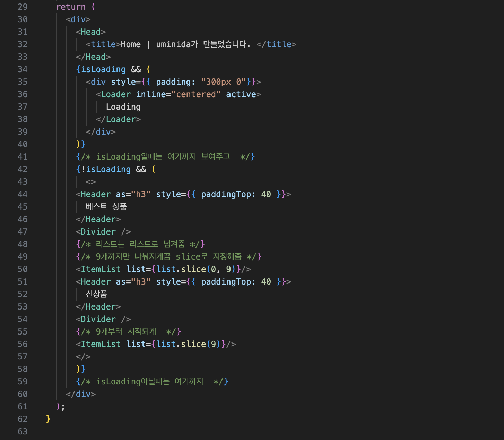Screen dimensions: 504x440
Task: Click the Header tag on line 44
Action: 96,194
